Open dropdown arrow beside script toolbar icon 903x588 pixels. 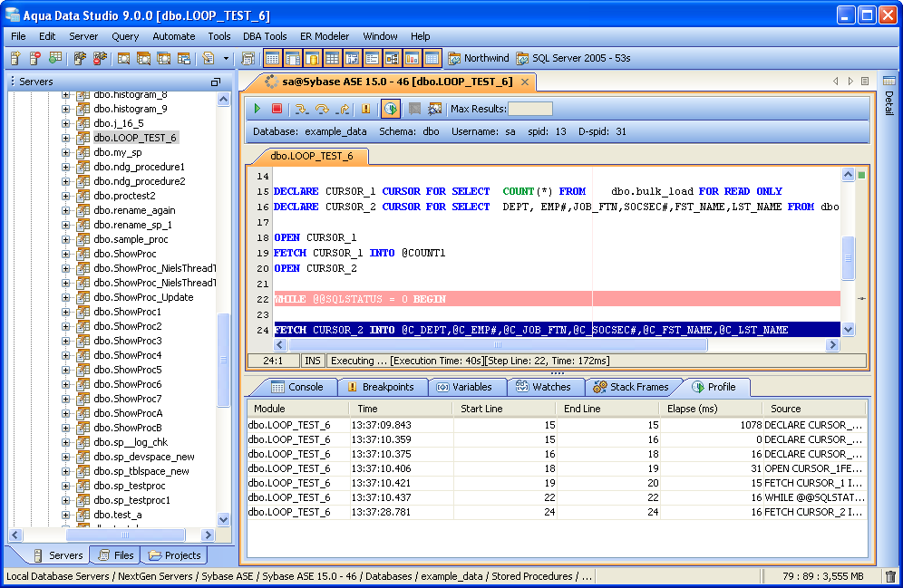[x=227, y=58]
